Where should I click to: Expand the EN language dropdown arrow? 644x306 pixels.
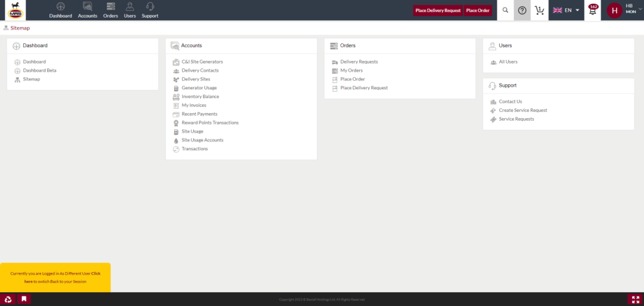(x=577, y=10)
